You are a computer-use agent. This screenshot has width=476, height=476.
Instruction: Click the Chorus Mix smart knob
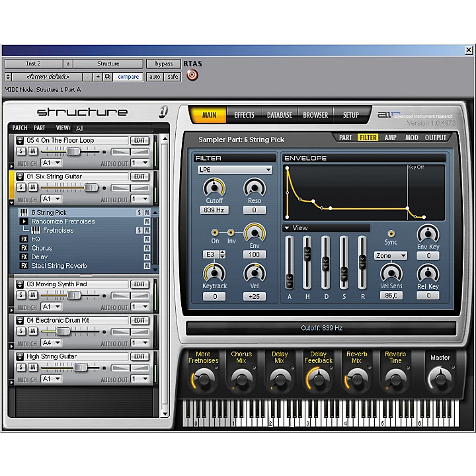tap(241, 379)
